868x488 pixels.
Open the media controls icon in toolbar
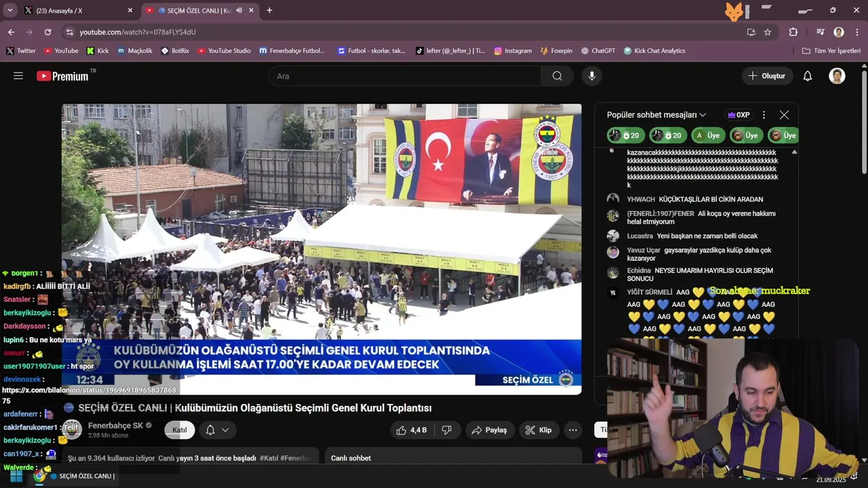[x=821, y=32]
